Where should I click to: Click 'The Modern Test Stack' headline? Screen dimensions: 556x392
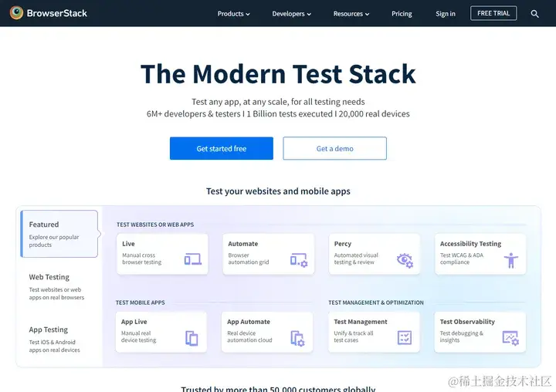click(278, 74)
